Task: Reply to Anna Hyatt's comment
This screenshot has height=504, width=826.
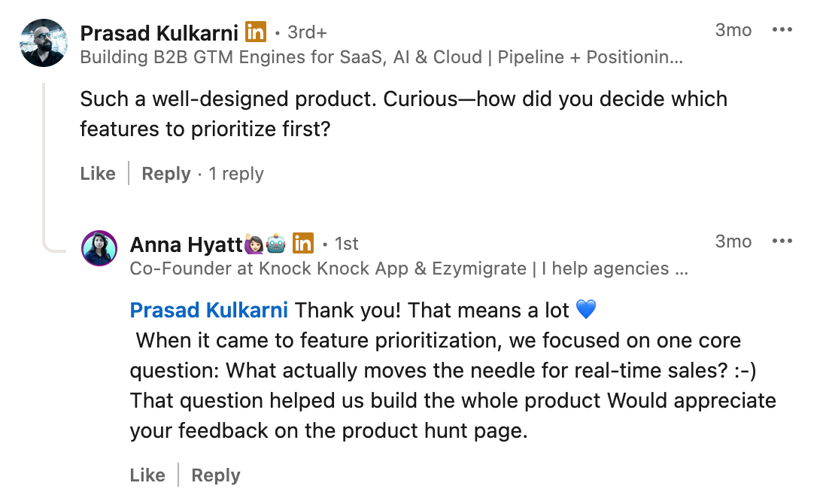Action: pos(214,475)
